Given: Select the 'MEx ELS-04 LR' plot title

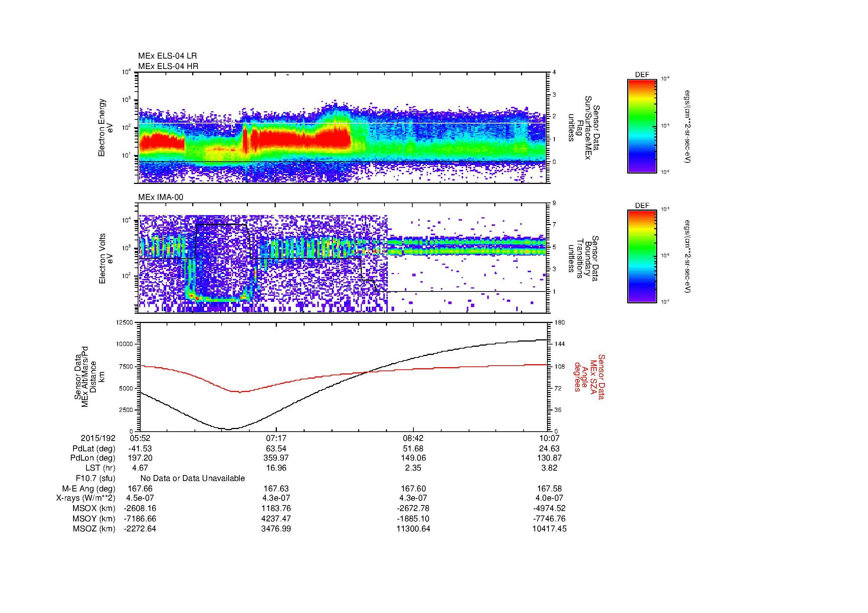Looking at the screenshot, I should tap(167, 56).
